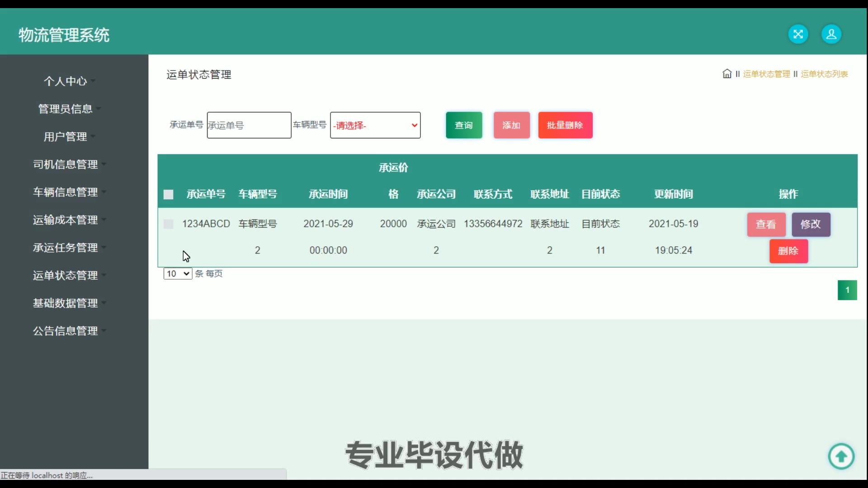This screenshot has width=868, height=488.
Task: Click the 联系地址 column header
Action: 550,194
